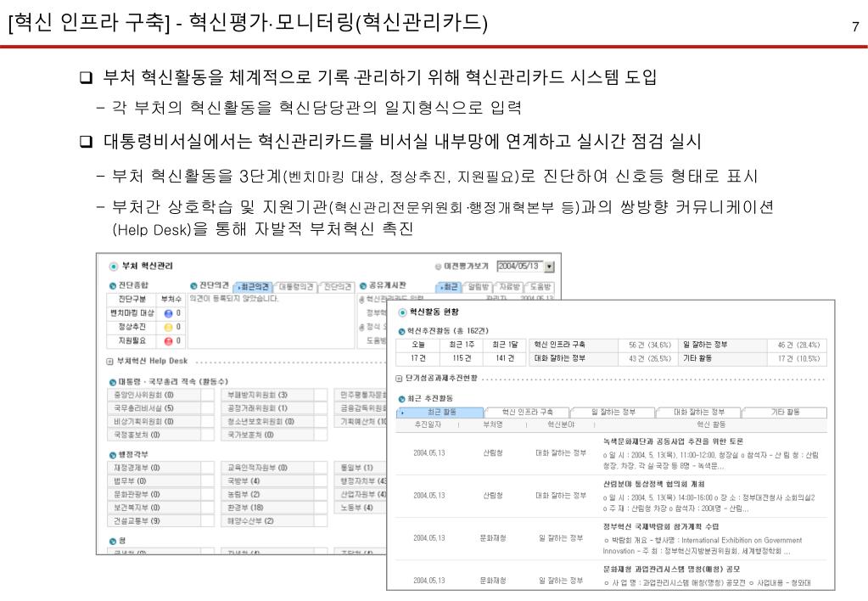Open the 자료방 tab
The height and width of the screenshot is (601, 868).
coord(509,286)
